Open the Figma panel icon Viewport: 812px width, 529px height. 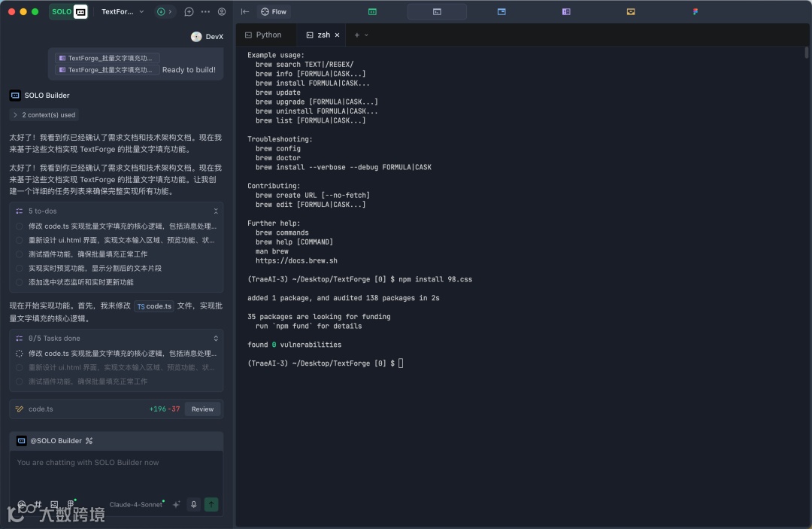pos(695,11)
